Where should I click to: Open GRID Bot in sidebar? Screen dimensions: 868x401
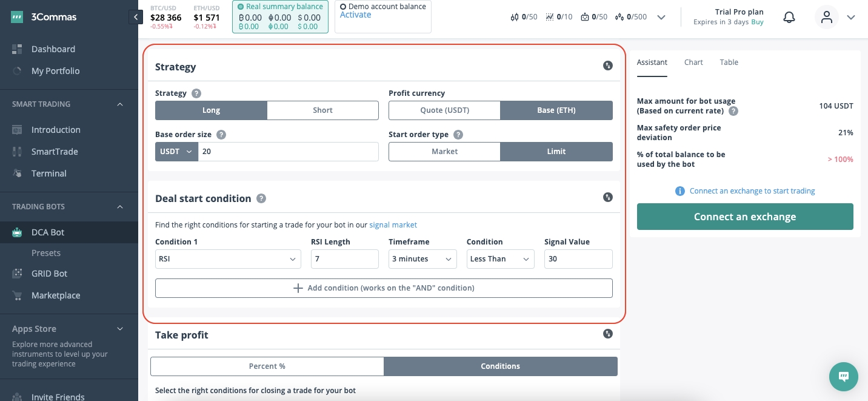point(49,274)
